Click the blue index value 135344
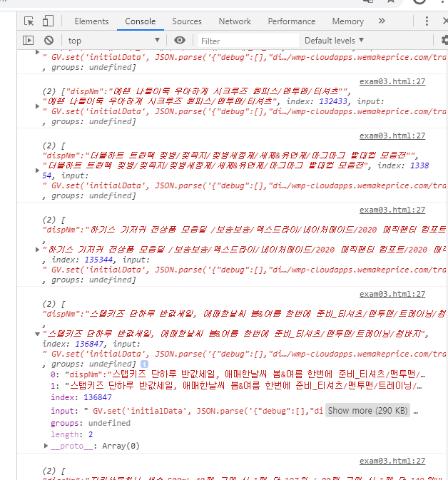 [x=98, y=260]
